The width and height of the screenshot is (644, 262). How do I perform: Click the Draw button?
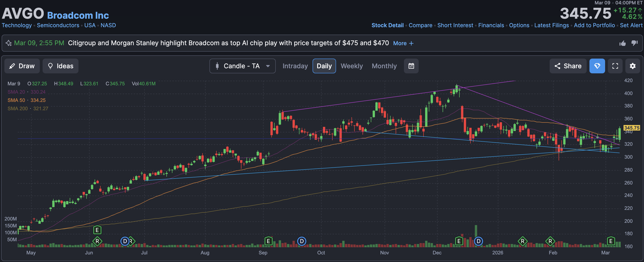(22, 66)
